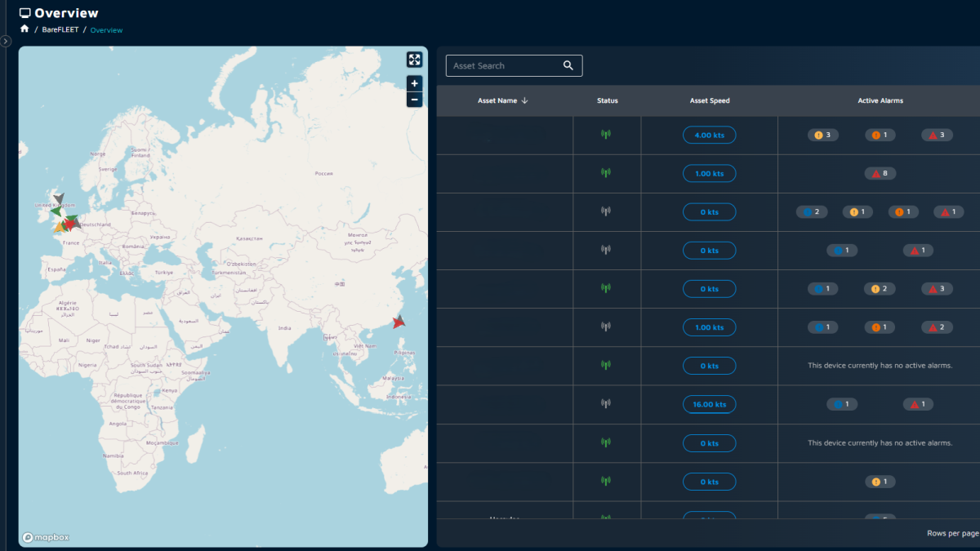Select the red alarm badge showing 8
The width and height of the screenshot is (980, 551).
(880, 173)
